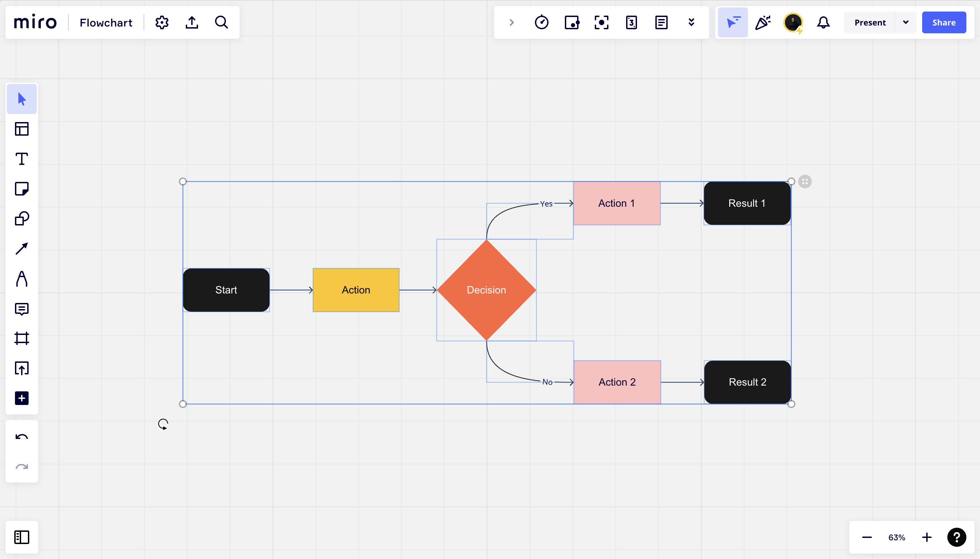Expand the timer/stopwatch panel
Image resolution: width=980 pixels, height=559 pixels.
[542, 22]
